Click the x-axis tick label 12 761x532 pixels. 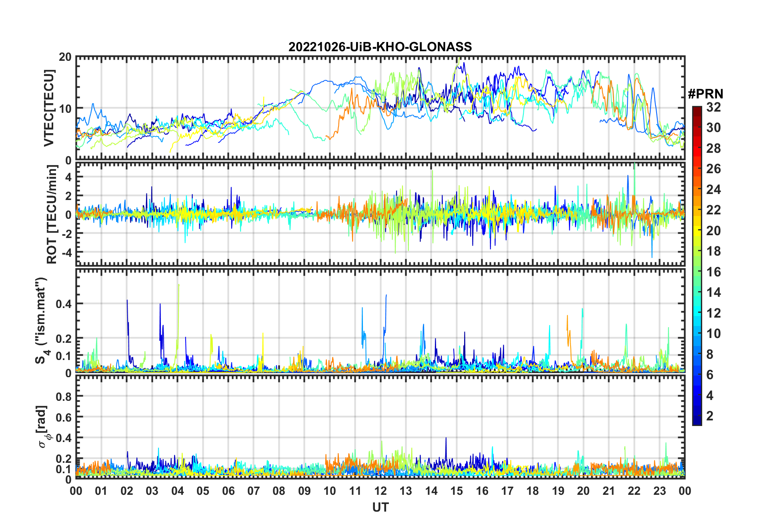coord(380,491)
